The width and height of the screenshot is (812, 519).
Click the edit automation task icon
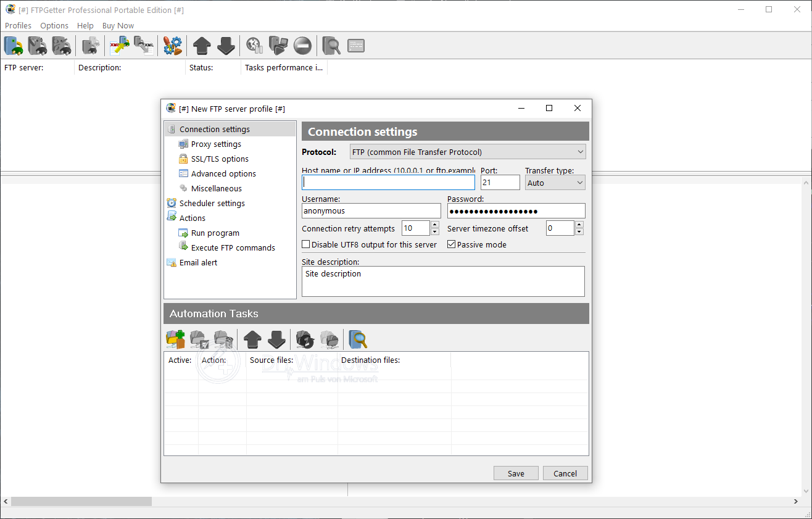(x=200, y=339)
